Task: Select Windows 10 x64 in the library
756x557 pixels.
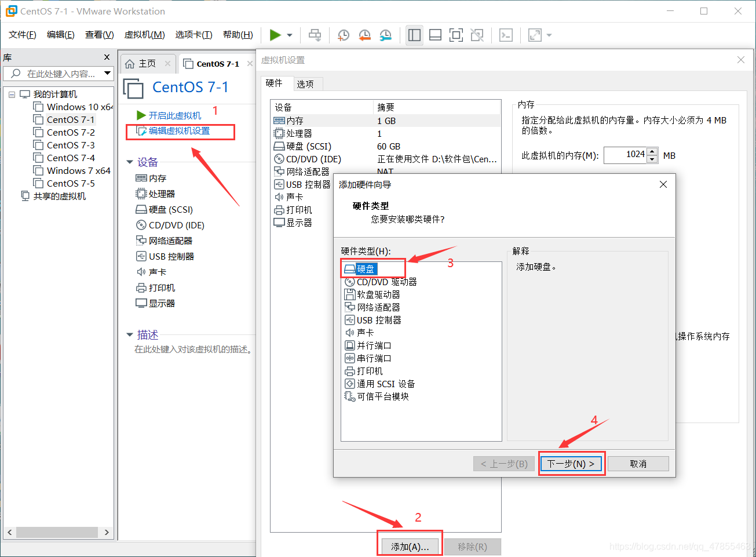Action: click(74, 107)
